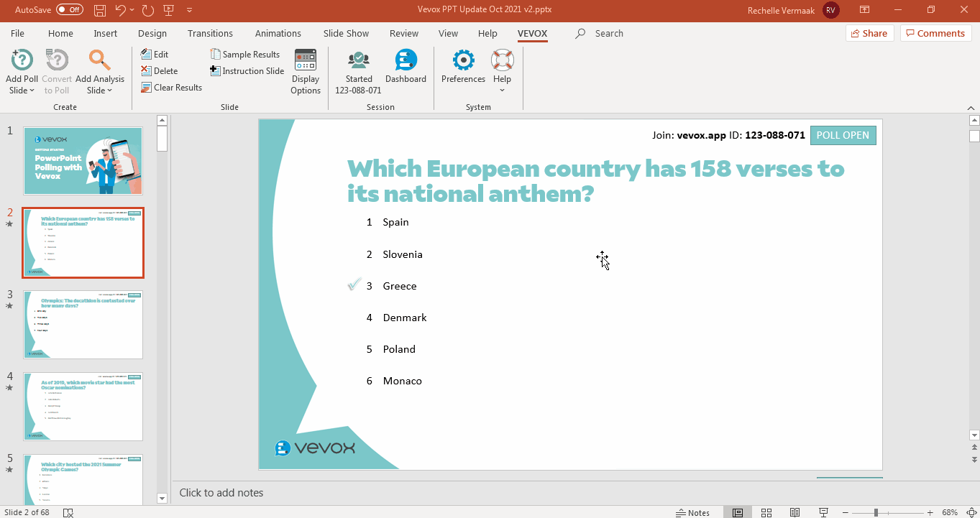Click the Sample Results option
The height and width of the screenshot is (518, 980).
(x=244, y=55)
